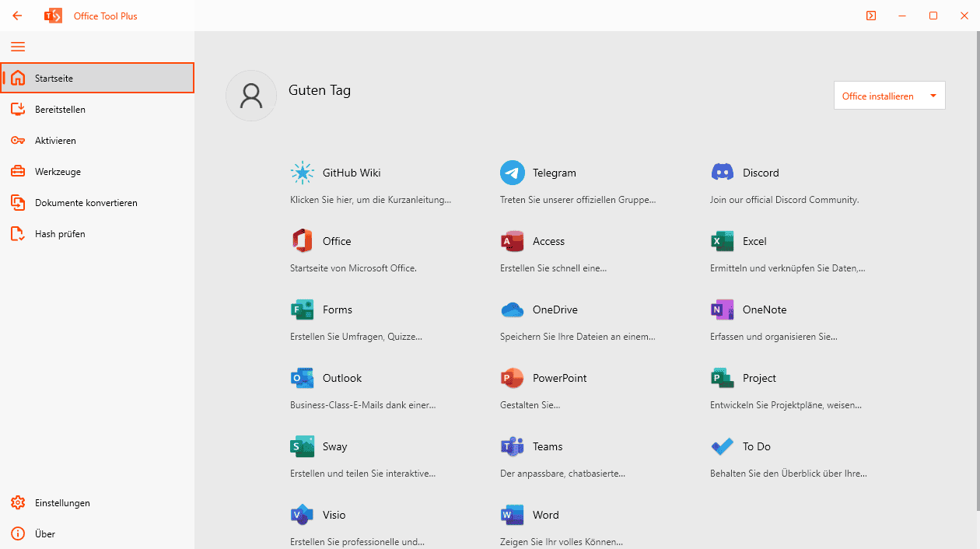Click the OneNote app icon
This screenshot has width=980, height=549.
click(722, 309)
